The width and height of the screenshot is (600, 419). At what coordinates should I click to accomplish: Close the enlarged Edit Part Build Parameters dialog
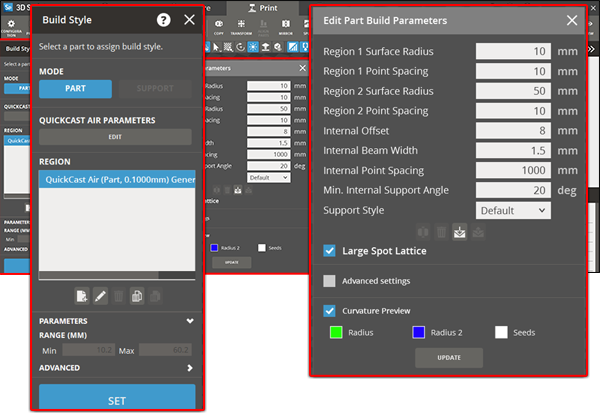coord(572,20)
